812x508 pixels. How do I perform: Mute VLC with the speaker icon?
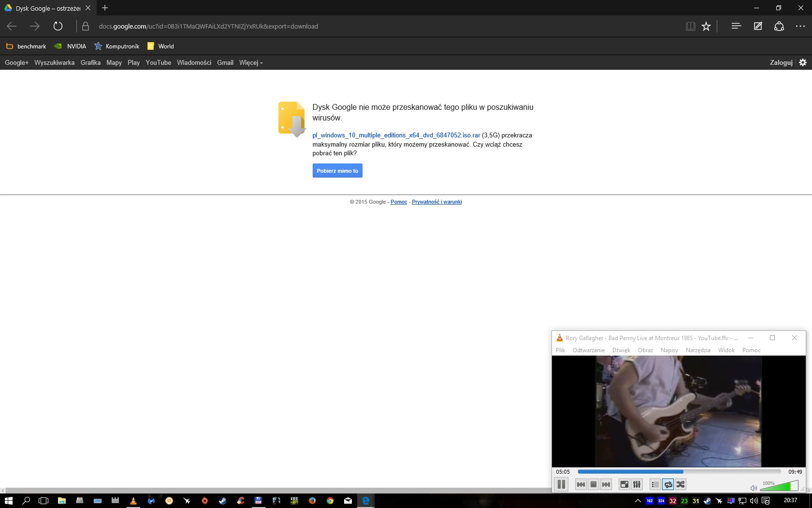[754, 487]
